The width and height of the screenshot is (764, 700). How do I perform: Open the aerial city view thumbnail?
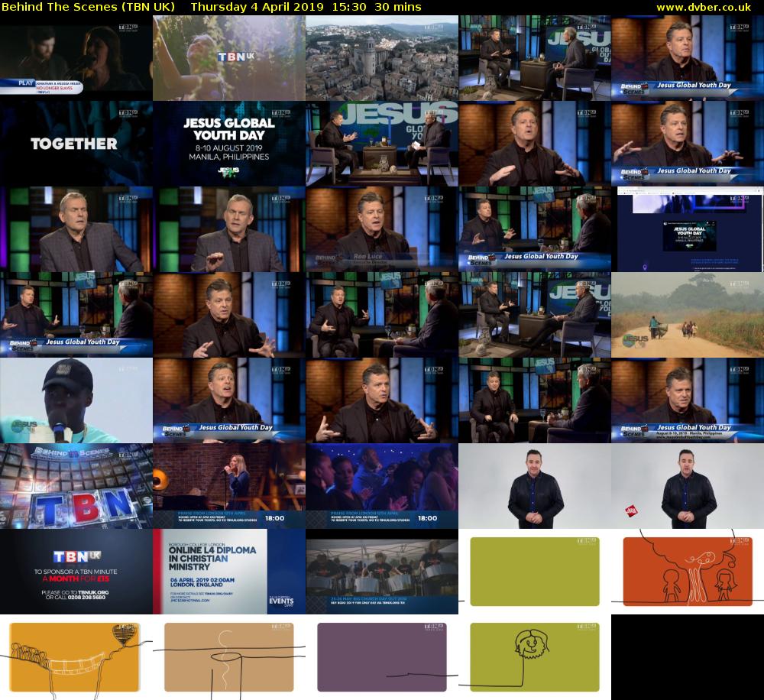click(382, 58)
